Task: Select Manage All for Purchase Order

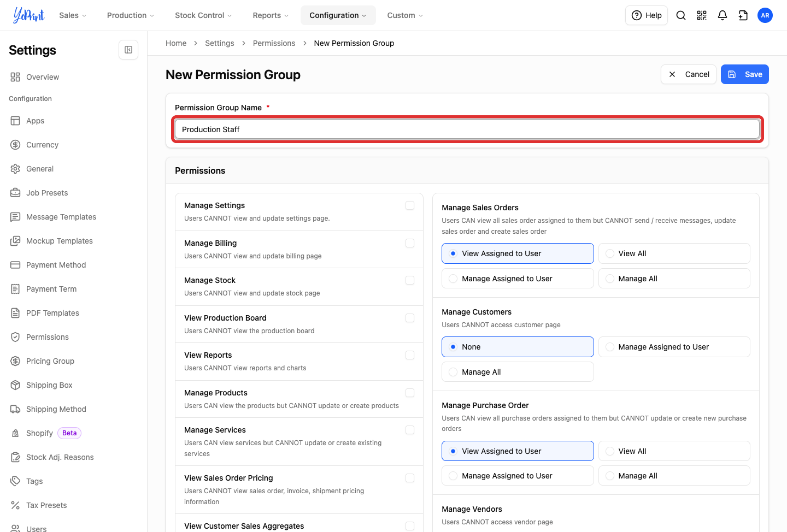Action: pos(674,476)
